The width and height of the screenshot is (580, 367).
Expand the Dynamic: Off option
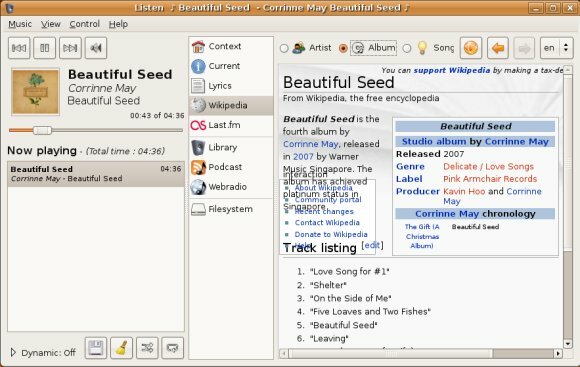[x=13, y=352]
